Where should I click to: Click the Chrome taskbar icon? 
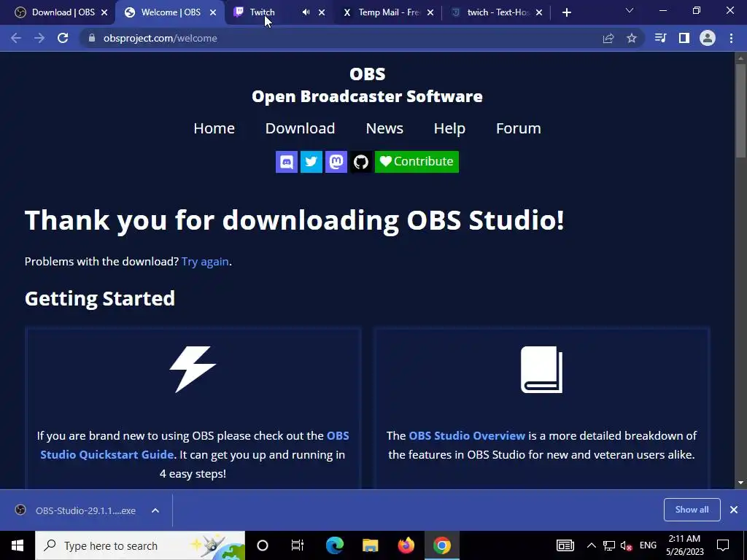(x=441, y=545)
